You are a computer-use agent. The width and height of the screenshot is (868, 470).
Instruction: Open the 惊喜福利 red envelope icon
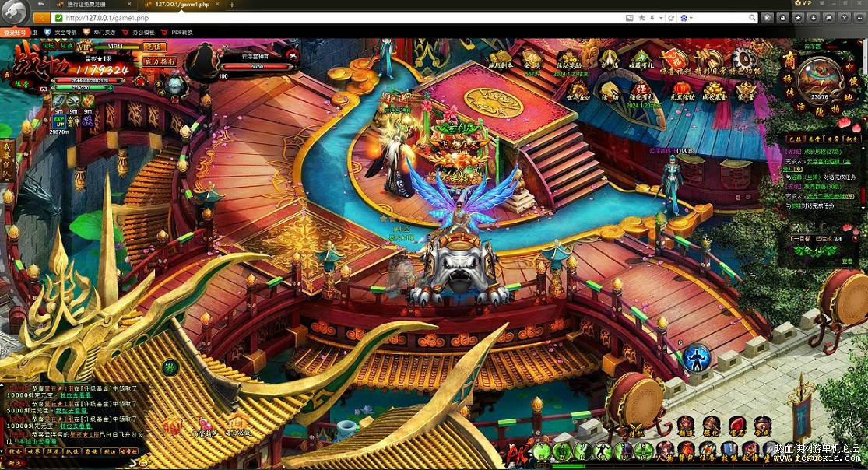(675, 61)
